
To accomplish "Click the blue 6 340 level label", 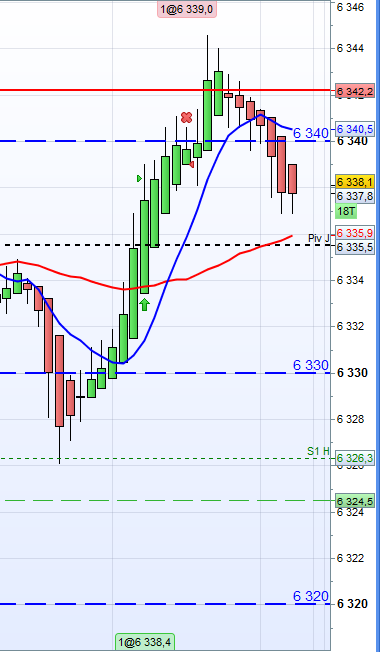I will [x=311, y=133].
